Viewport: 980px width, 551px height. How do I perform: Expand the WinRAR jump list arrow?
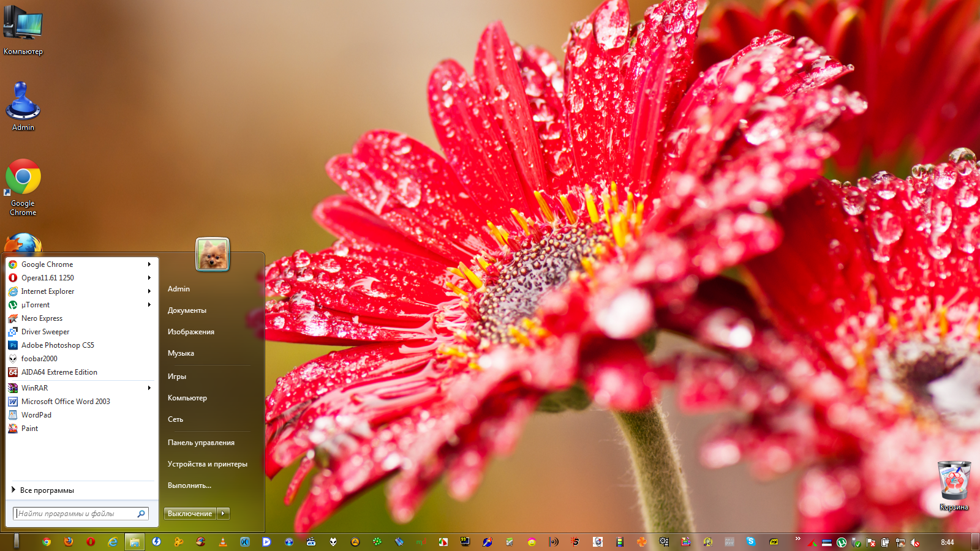coord(149,388)
